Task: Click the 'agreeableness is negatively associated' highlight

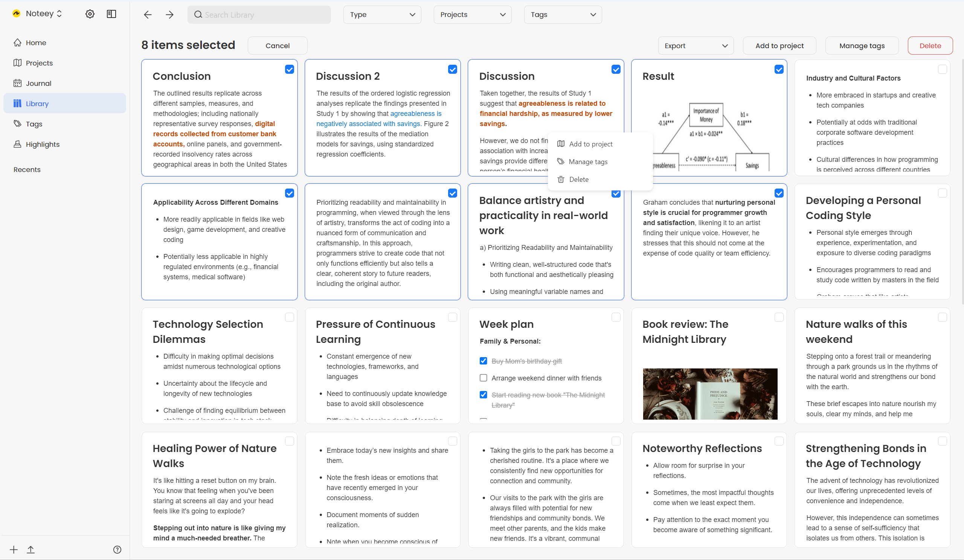Action: [379, 119]
